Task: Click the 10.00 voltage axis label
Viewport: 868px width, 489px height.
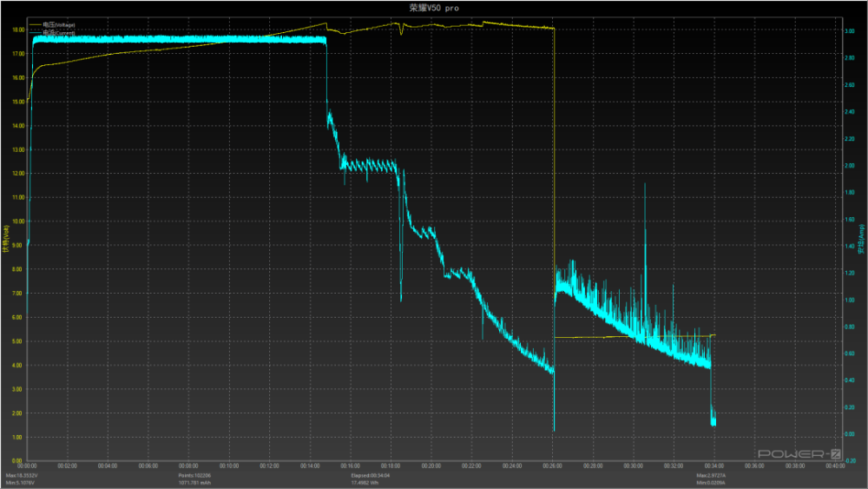Action: click(18, 221)
